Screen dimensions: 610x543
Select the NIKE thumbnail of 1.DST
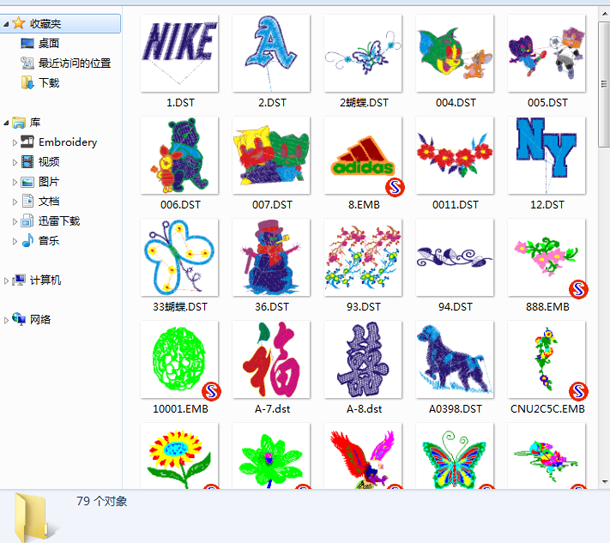[179, 53]
